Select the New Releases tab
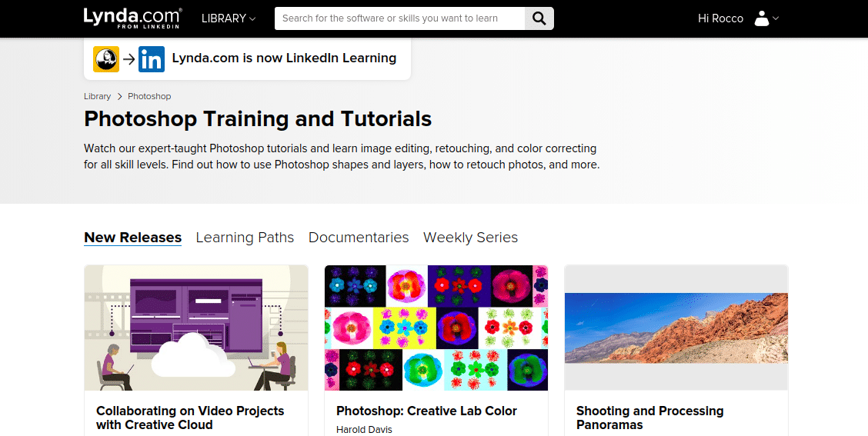 133,238
